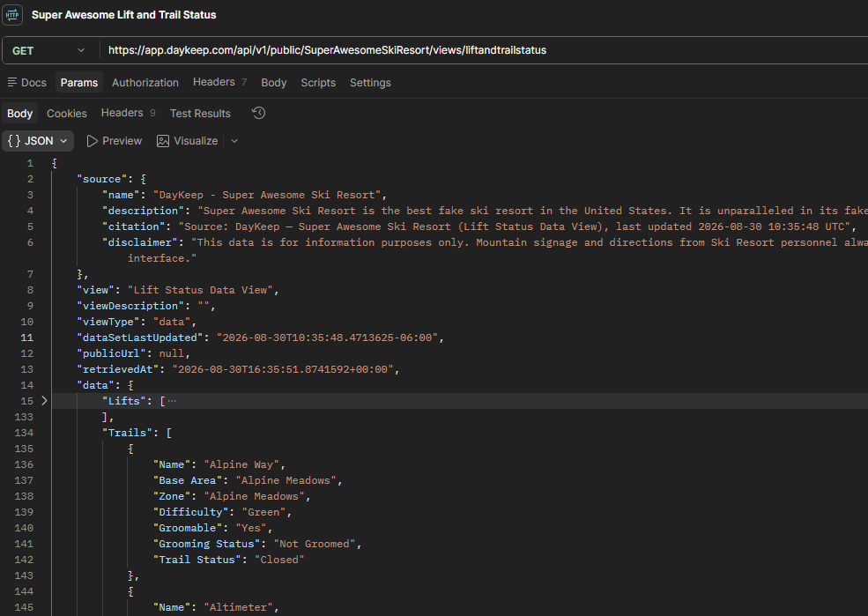Click the "Lift Status Data View" value on line 8
Image resolution: width=868 pixels, height=616 pixels.
(x=200, y=290)
